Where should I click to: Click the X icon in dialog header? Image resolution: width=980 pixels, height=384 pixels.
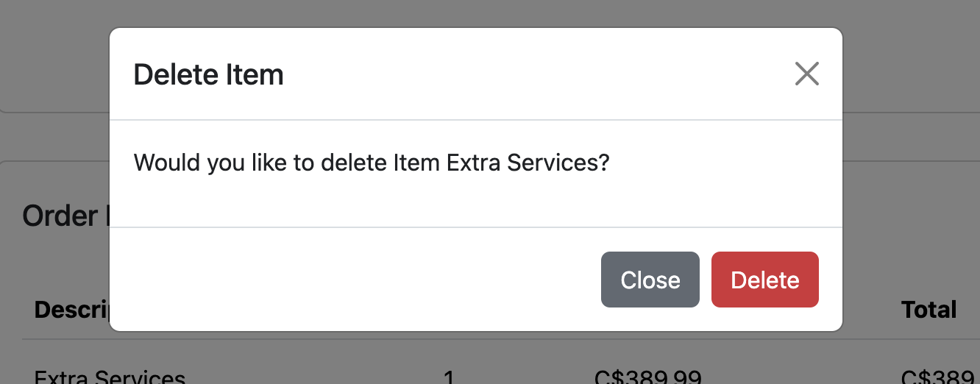pyautogui.click(x=806, y=74)
